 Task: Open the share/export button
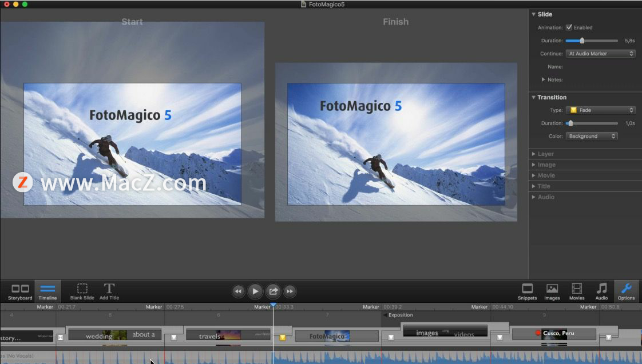click(273, 291)
